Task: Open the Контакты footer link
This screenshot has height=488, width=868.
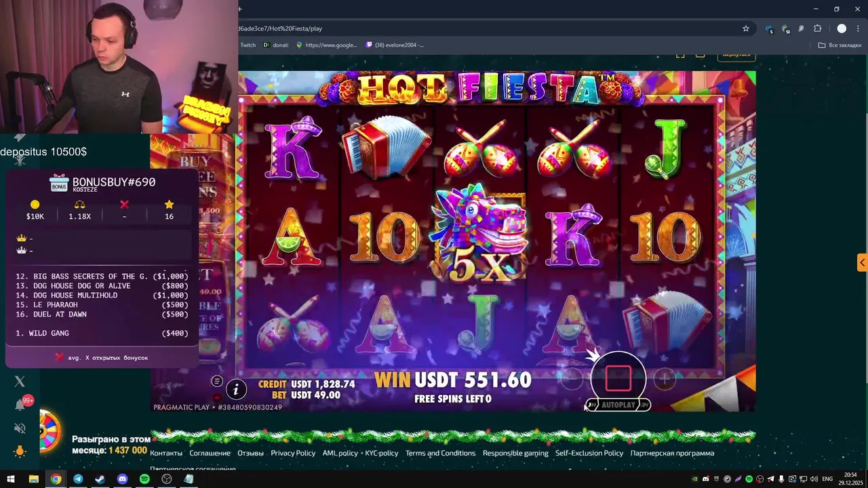Action: [166, 453]
